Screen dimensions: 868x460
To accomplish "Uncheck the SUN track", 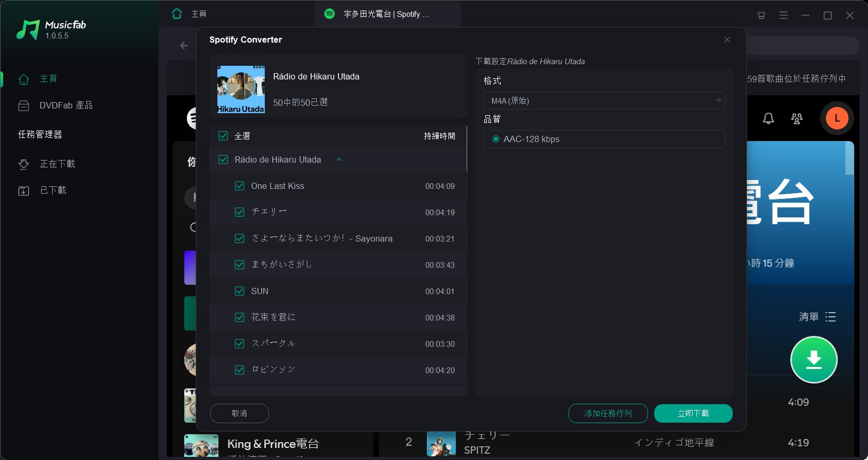I will coord(240,291).
